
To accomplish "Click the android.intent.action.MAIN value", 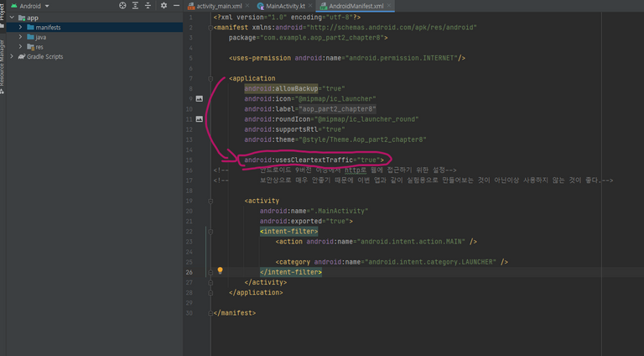I will [x=411, y=242].
